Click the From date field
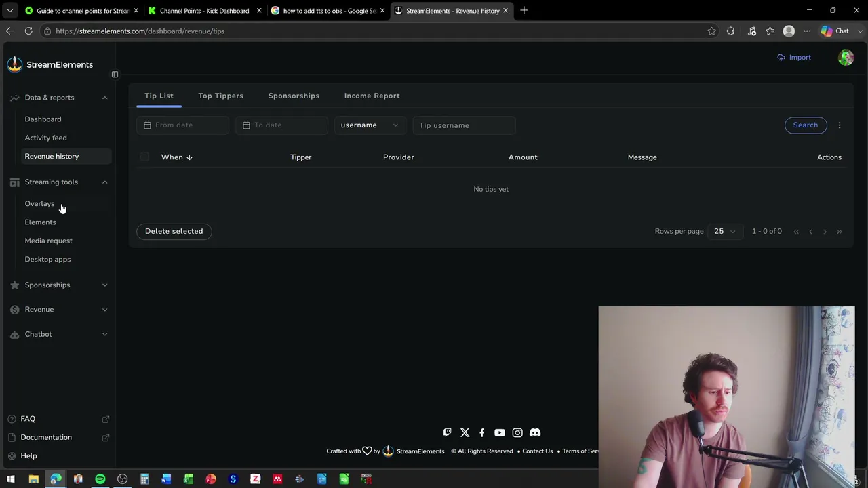Screen dimensions: 868x488 point(182,125)
